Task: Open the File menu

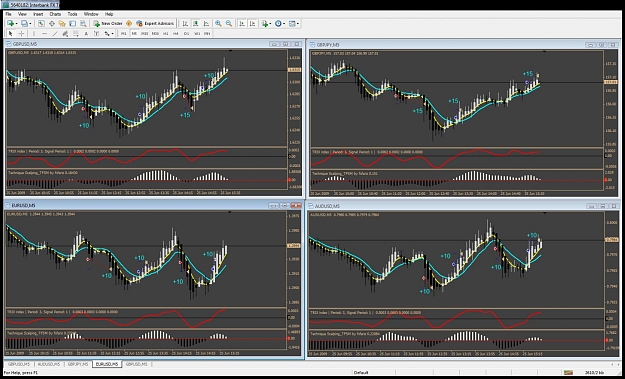Action: click(x=8, y=14)
